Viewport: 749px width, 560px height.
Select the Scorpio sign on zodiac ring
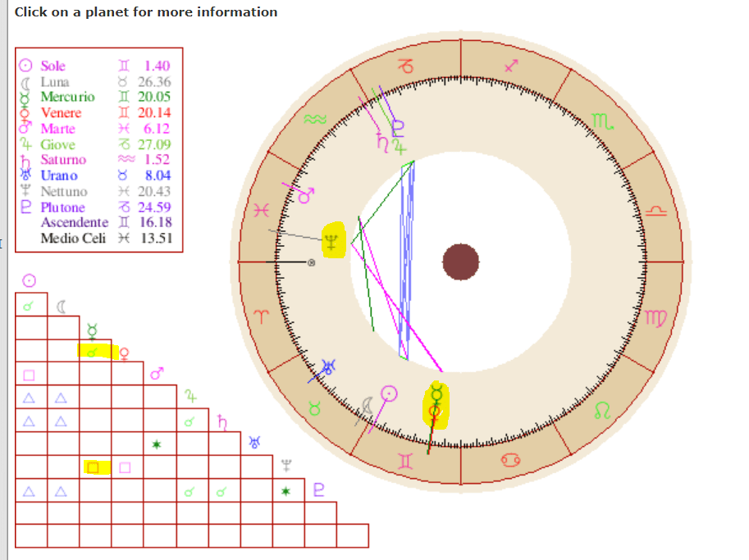[x=601, y=122]
